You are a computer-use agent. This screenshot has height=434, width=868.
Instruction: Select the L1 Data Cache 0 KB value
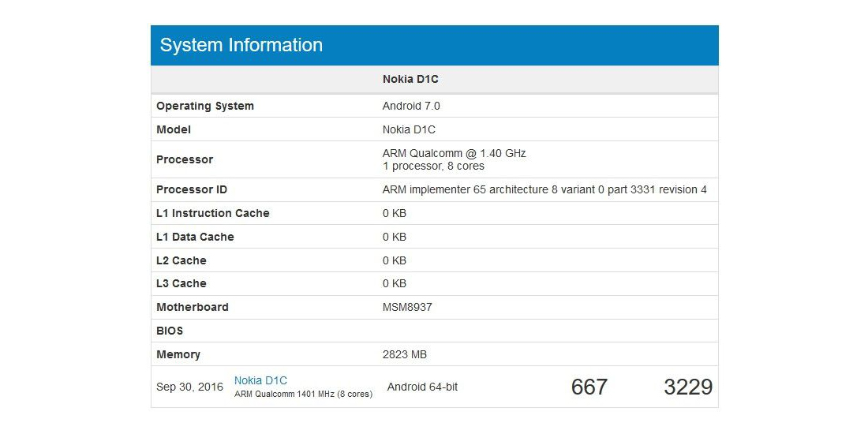tap(394, 237)
